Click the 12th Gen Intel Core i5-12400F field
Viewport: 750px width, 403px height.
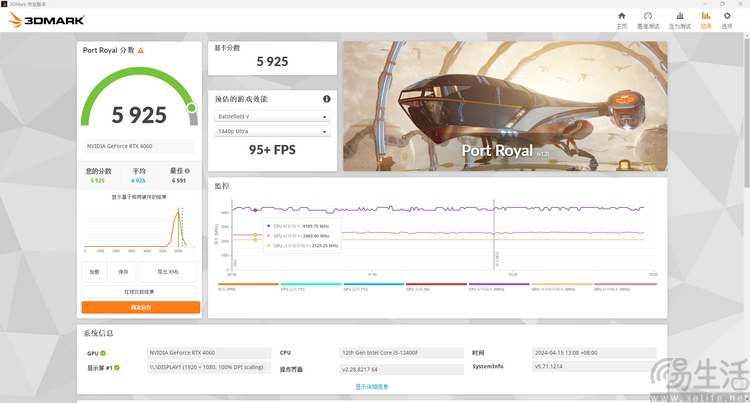click(401, 353)
